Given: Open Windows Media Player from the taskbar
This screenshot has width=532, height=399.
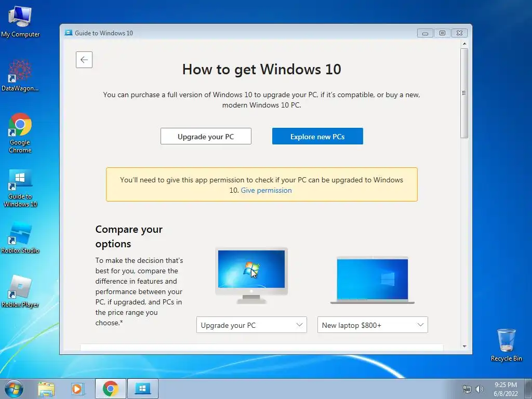Looking at the screenshot, I should 77,389.
